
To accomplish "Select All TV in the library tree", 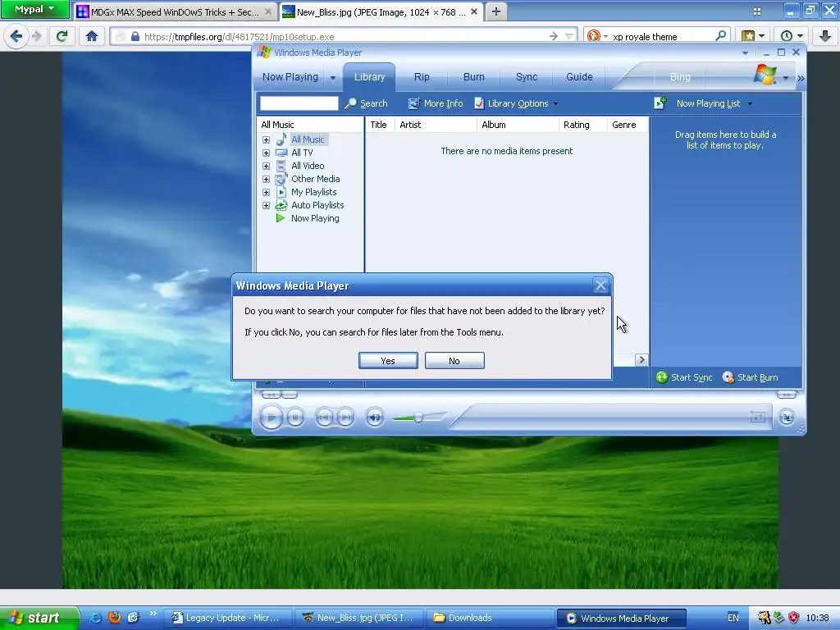I will coord(302,152).
